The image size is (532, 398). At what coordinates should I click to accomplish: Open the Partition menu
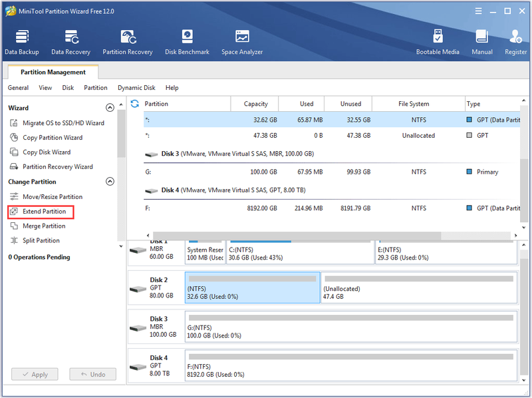click(96, 88)
